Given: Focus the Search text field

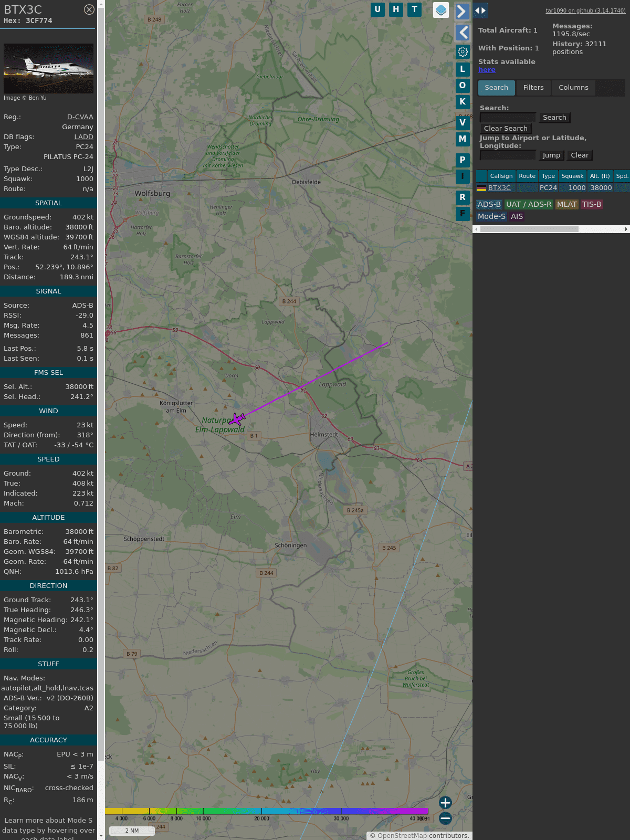Looking at the screenshot, I should click(508, 118).
